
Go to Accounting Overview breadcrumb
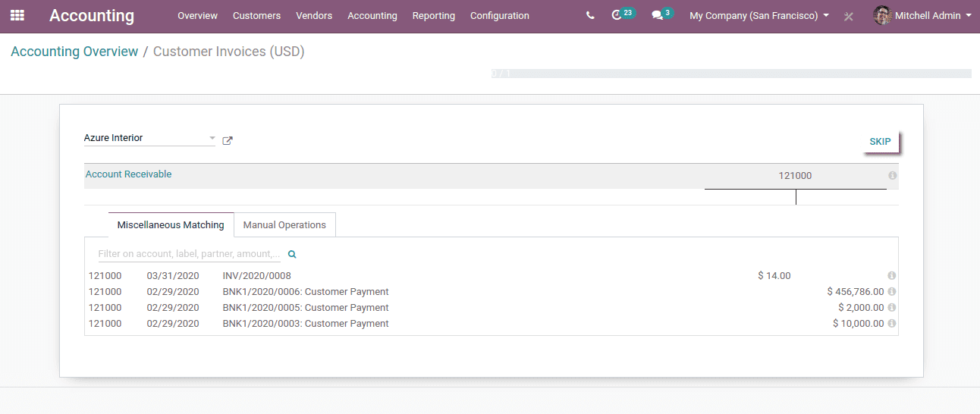(74, 52)
